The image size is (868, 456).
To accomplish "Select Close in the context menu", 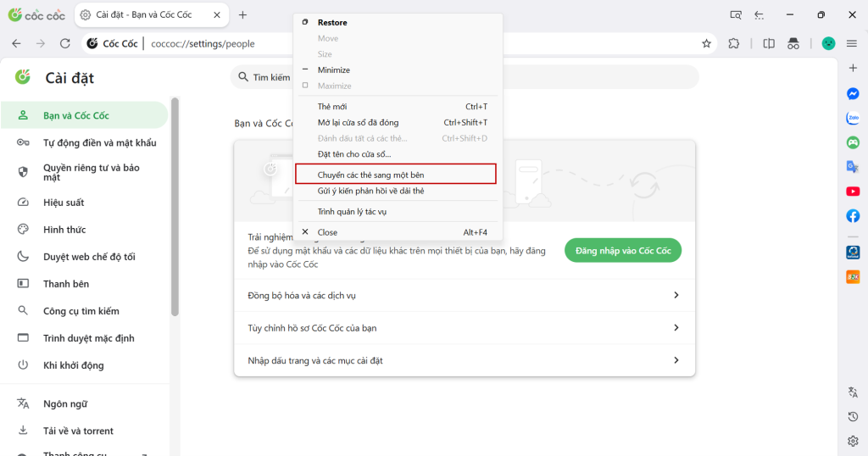I will 398,232.
